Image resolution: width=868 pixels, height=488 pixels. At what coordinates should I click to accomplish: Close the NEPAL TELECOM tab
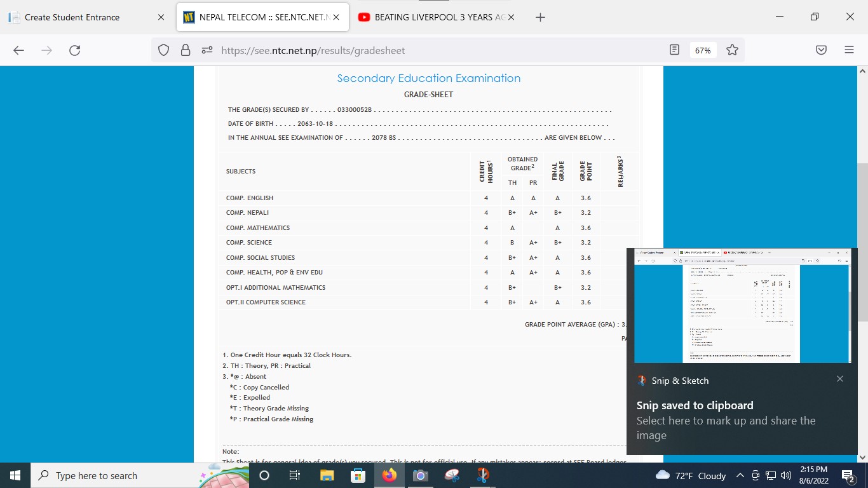[336, 17]
